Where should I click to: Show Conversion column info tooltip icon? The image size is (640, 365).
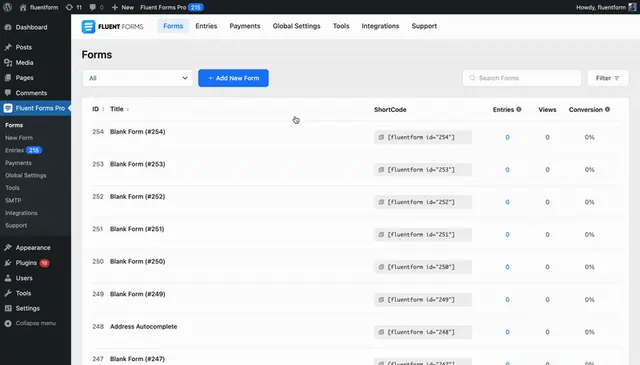coord(607,109)
